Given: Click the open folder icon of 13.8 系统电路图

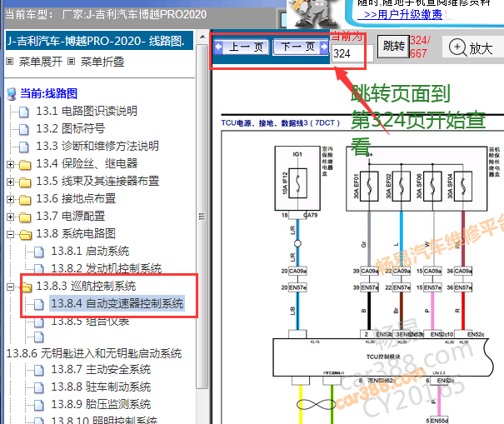Looking at the screenshot, I should (25, 235).
